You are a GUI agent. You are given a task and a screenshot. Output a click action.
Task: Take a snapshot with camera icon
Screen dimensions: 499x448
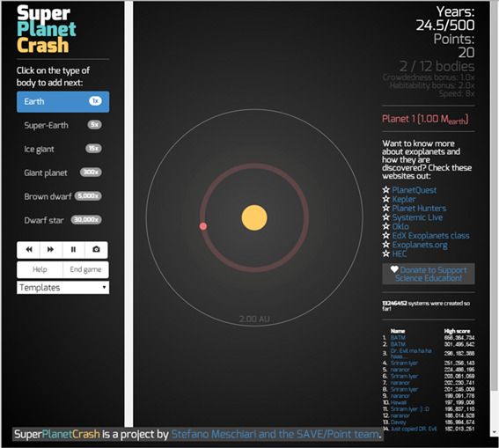coord(96,249)
